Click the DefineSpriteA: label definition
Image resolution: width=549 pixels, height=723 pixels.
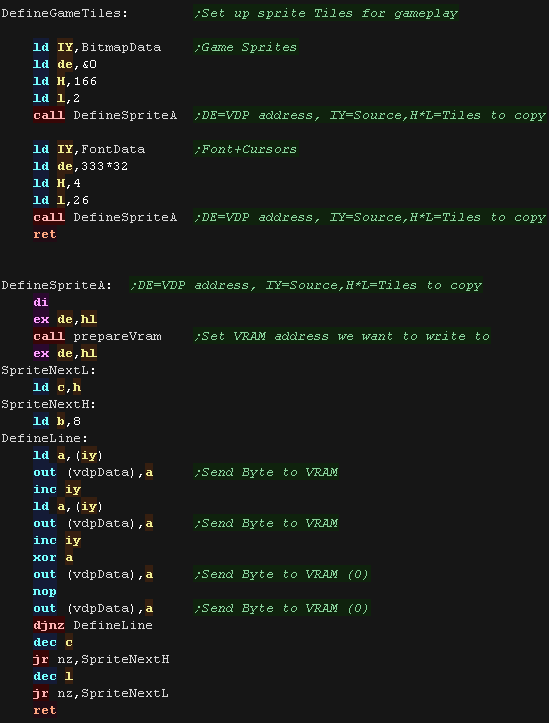[57, 285]
